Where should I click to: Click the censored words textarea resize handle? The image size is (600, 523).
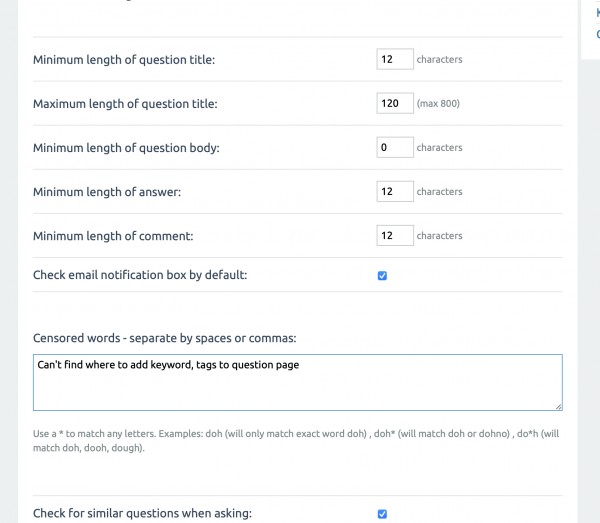click(557, 405)
